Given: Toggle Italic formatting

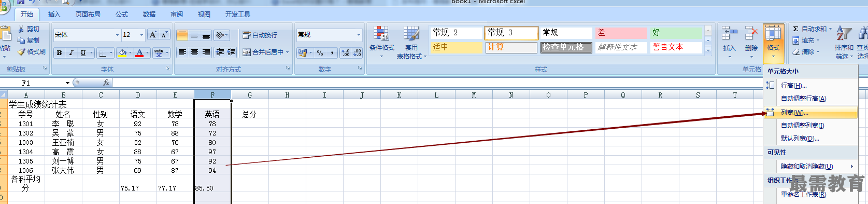Looking at the screenshot, I should 71,52.
